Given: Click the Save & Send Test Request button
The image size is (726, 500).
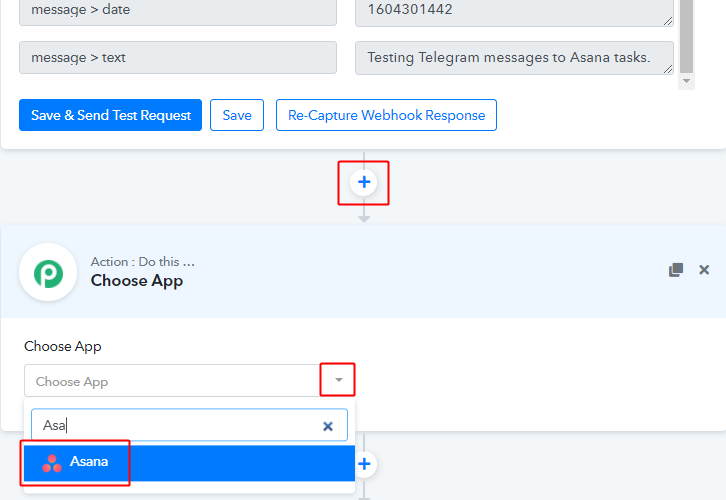Looking at the screenshot, I should click(x=110, y=115).
